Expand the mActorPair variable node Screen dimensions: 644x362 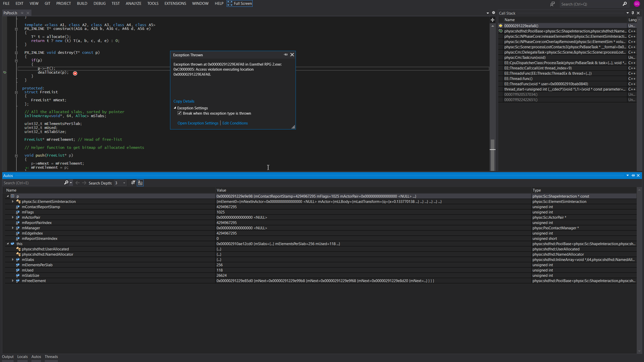tap(13, 217)
